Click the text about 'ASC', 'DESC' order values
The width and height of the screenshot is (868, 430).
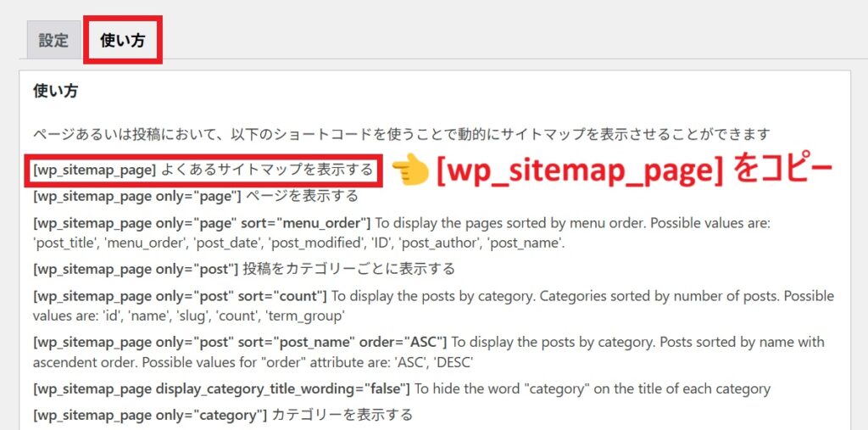[252, 362]
